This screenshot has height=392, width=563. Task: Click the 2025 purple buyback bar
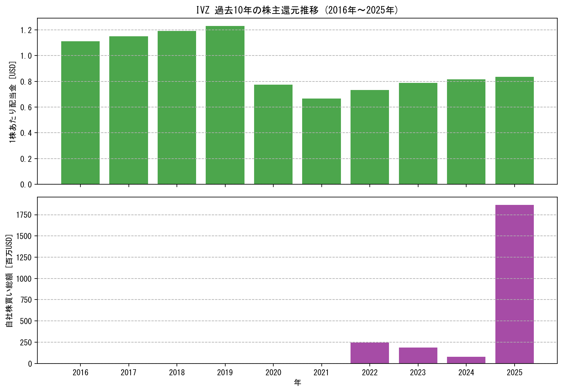515,284
